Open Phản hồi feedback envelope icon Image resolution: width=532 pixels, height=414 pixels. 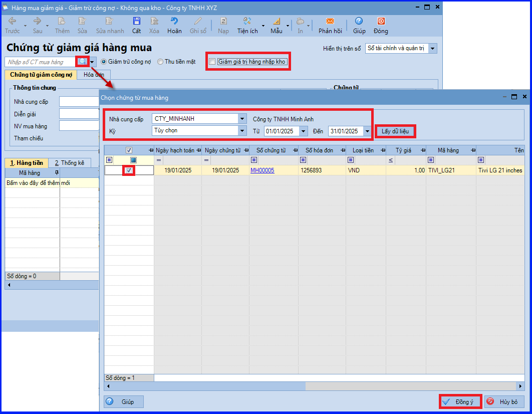(x=330, y=21)
